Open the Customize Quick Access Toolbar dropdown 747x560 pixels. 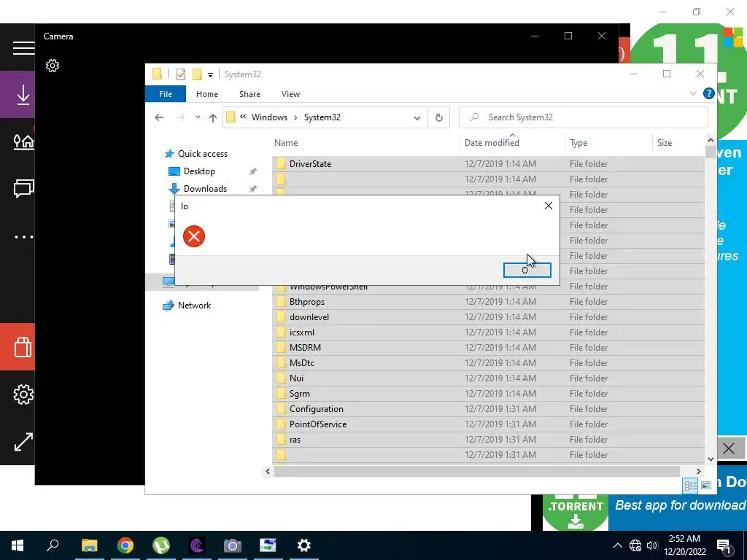pyautogui.click(x=210, y=75)
